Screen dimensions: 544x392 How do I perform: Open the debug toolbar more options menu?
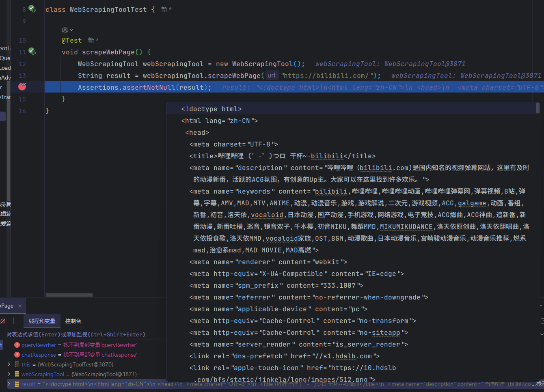click(x=13, y=321)
